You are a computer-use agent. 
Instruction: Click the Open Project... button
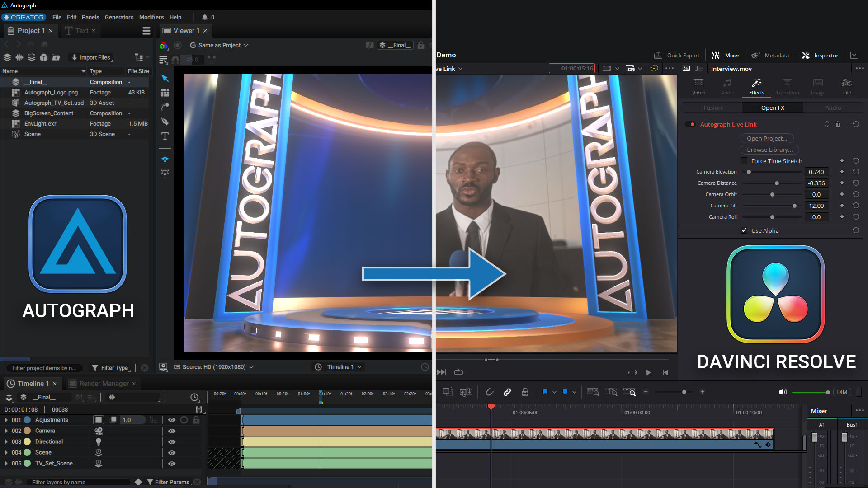pos(767,138)
